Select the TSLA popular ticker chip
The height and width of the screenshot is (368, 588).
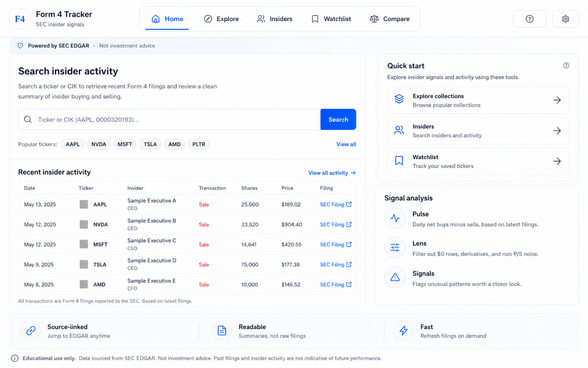[x=150, y=144]
